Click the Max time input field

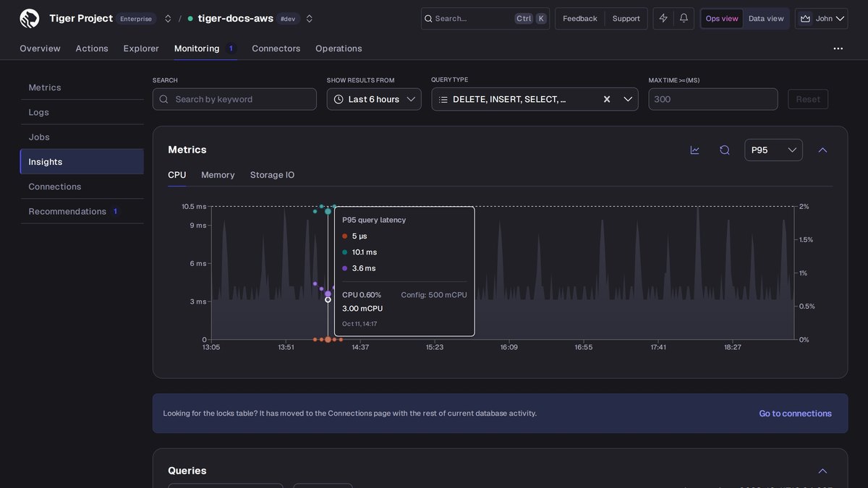[713, 99]
